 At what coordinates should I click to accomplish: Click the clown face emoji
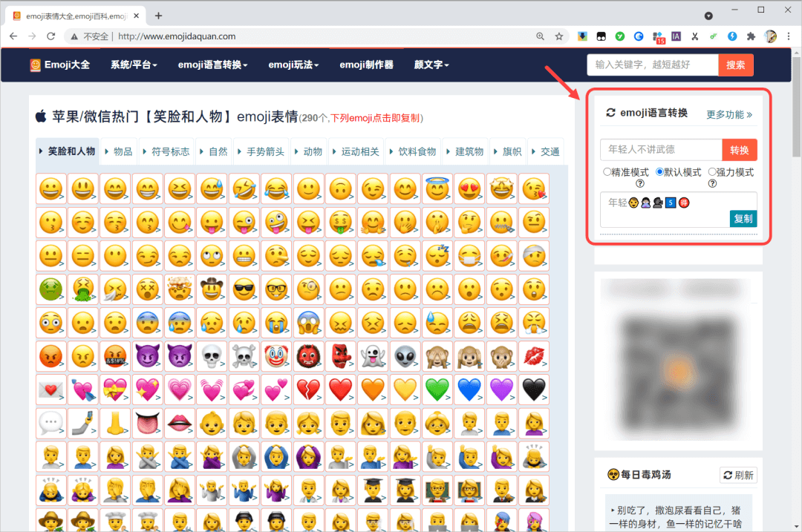tap(276, 356)
